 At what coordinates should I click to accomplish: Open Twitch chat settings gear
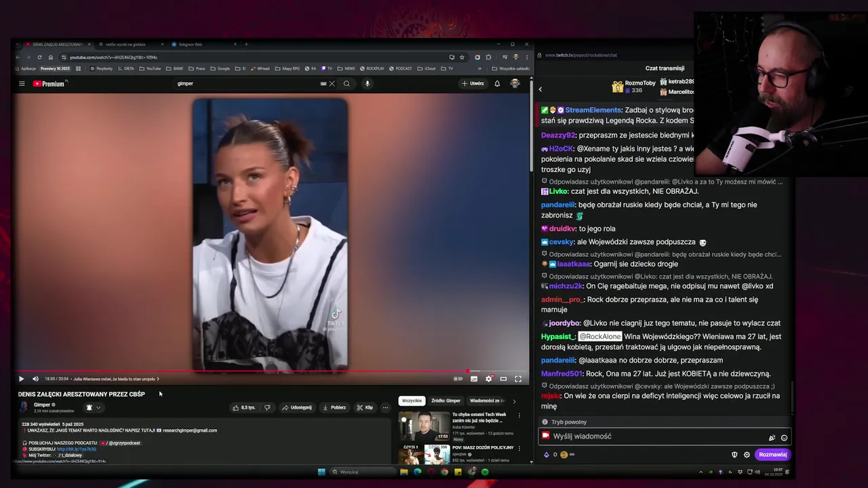coord(747,455)
